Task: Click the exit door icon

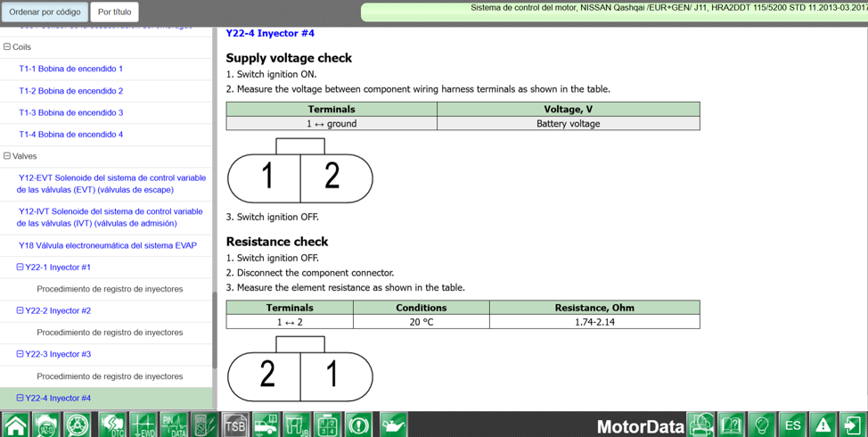Action: [x=853, y=425]
